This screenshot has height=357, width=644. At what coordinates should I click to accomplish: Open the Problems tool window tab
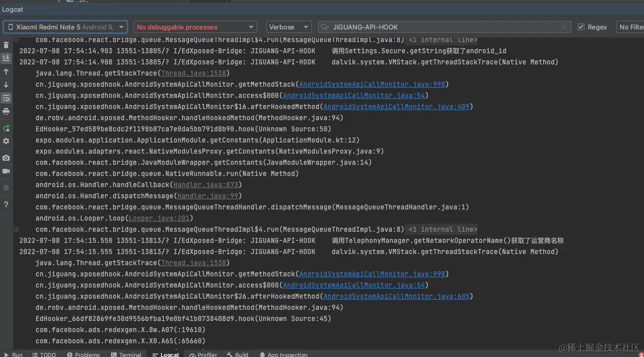click(83, 354)
